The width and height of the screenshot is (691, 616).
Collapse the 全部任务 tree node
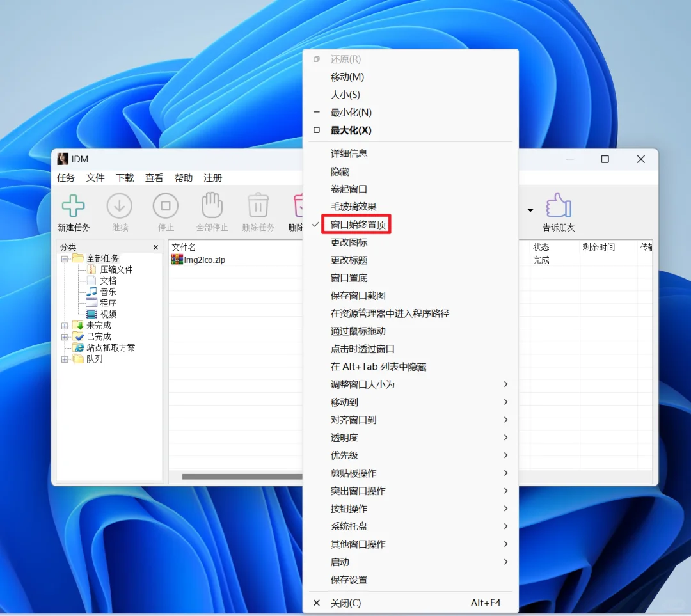coord(65,257)
